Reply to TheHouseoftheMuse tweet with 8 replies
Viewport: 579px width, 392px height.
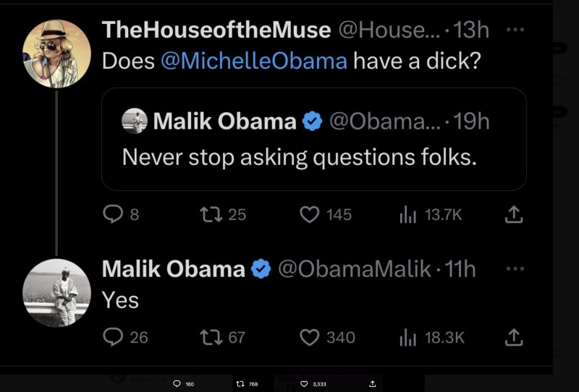(113, 214)
